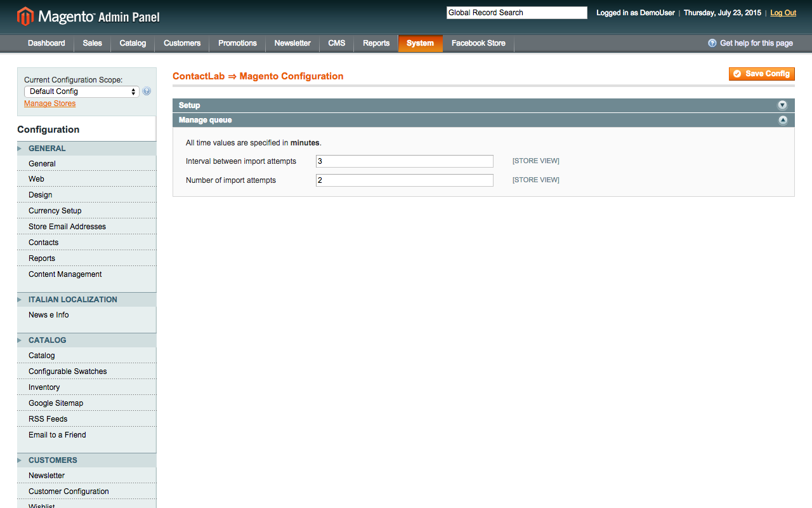This screenshot has width=812, height=508.
Task: Open the Current Configuration Scope dropdown
Action: [x=82, y=91]
